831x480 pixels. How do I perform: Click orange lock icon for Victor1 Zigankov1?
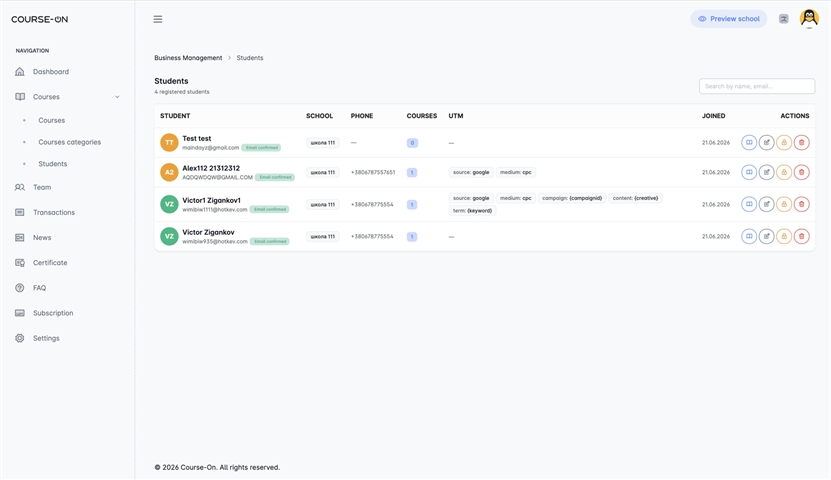coord(784,204)
